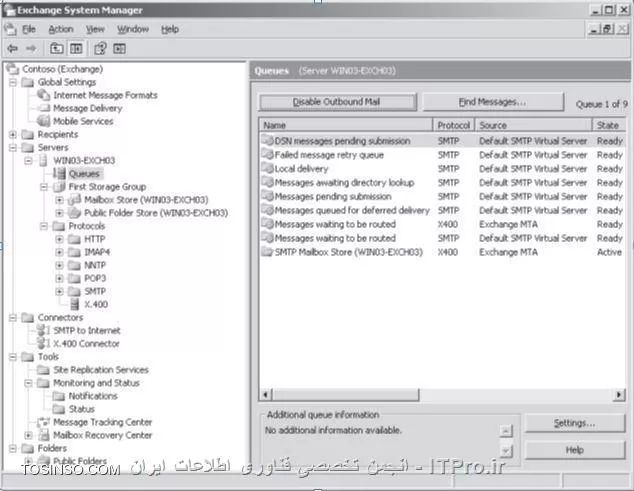Expand the HTTP protocol node

point(59,239)
